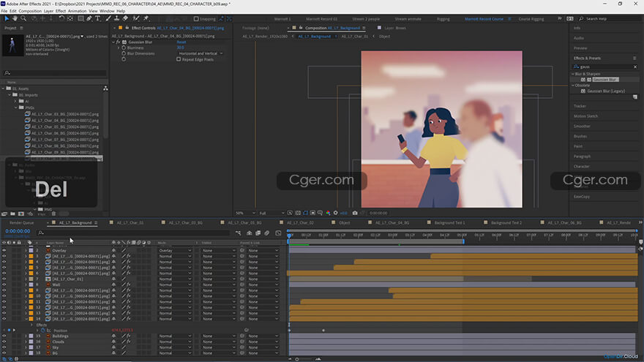The image size is (644, 362).
Task: Collapse the PNGs folder in Project panel
Action: coord(15,108)
